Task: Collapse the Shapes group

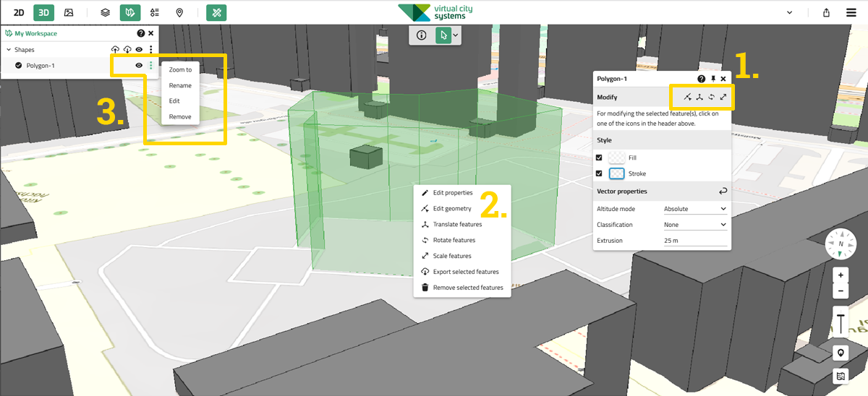Action: (x=9, y=50)
